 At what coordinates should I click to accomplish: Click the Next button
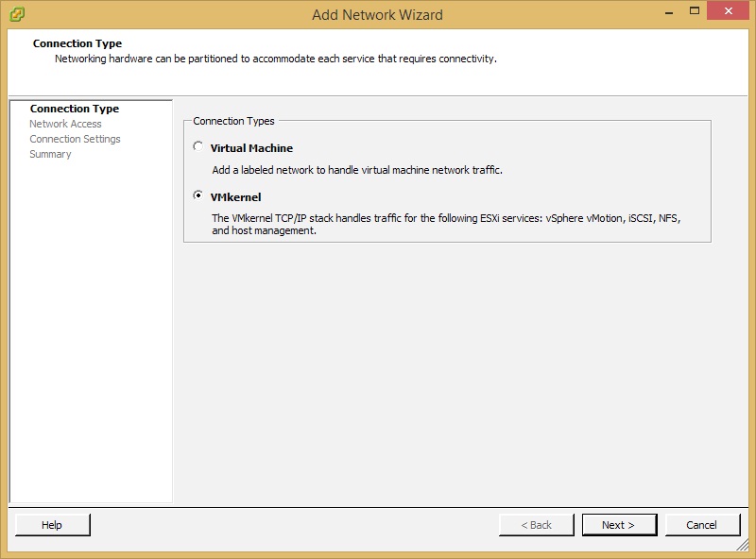(619, 525)
